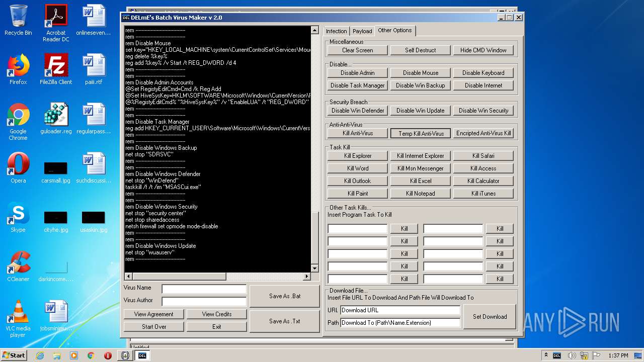
Task: Click the Disable Admin button
Action: [x=357, y=73]
